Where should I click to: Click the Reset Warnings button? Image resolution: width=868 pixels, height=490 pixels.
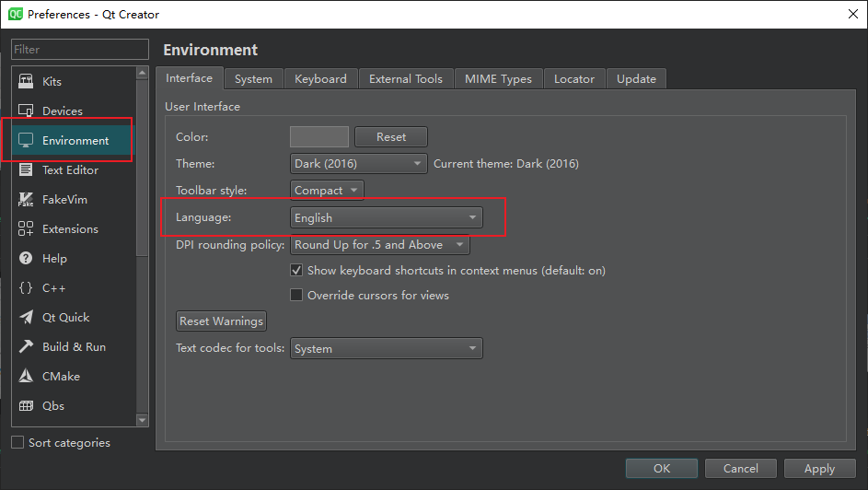coord(222,321)
